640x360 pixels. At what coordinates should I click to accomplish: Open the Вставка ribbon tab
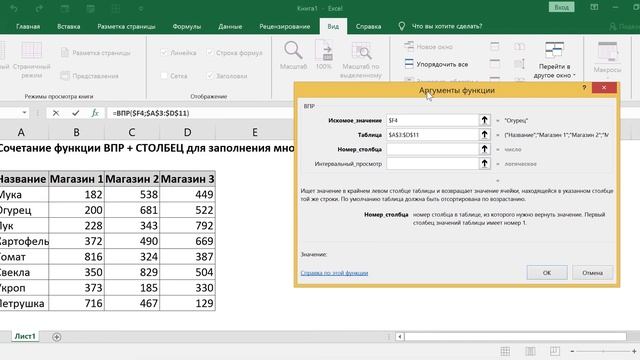pos(69,26)
